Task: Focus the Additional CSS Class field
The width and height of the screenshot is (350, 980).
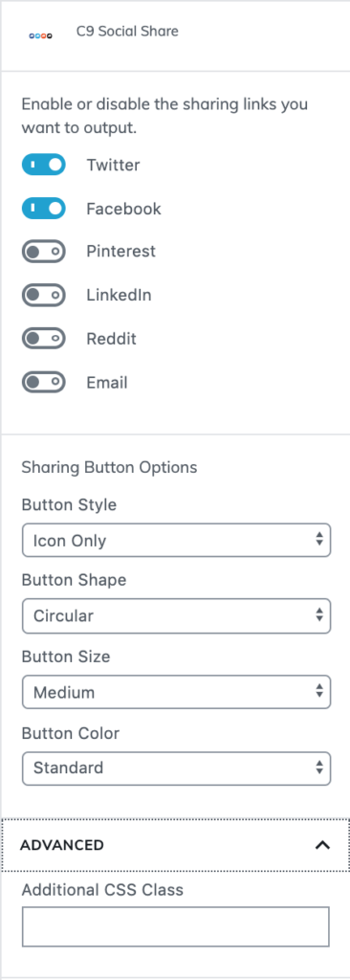Action: click(x=176, y=926)
